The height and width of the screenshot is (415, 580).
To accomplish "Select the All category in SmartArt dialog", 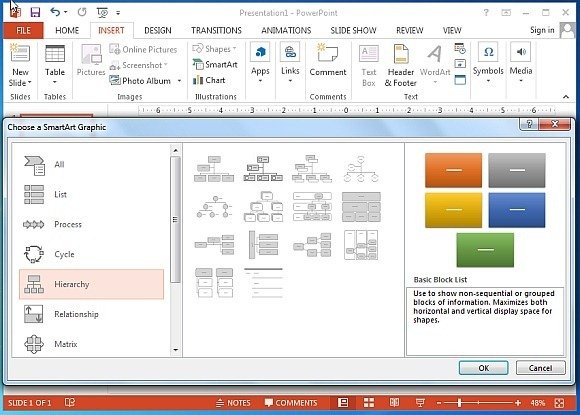I will pyautogui.click(x=91, y=164).
